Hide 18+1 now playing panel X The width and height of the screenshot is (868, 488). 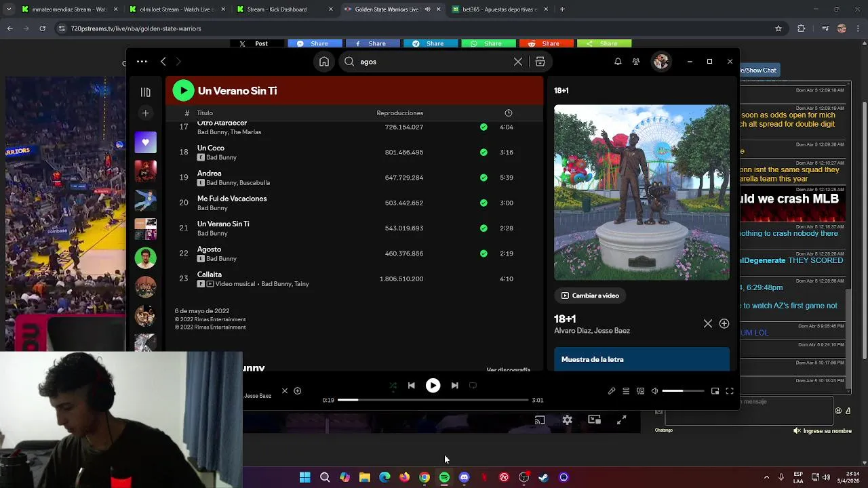708,324
